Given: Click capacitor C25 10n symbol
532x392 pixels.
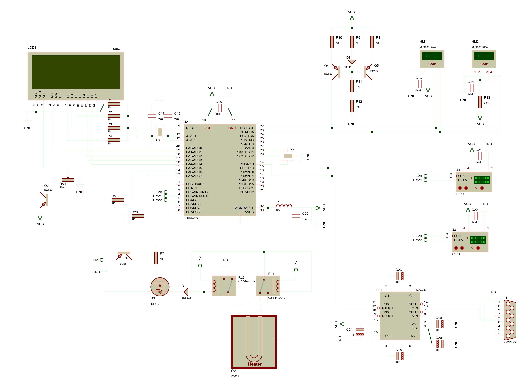Looking at the screenshot, I should tap(296, 216).
